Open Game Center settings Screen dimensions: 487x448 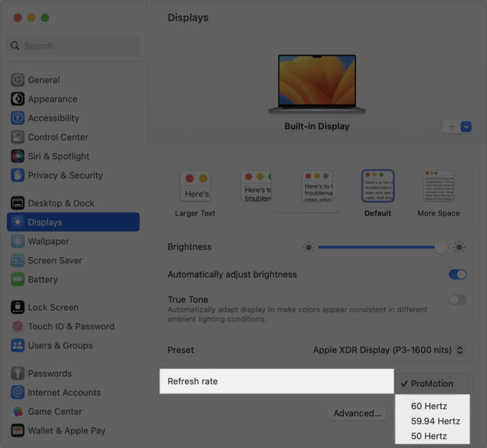pyautogui.click(x=18, y=411)
